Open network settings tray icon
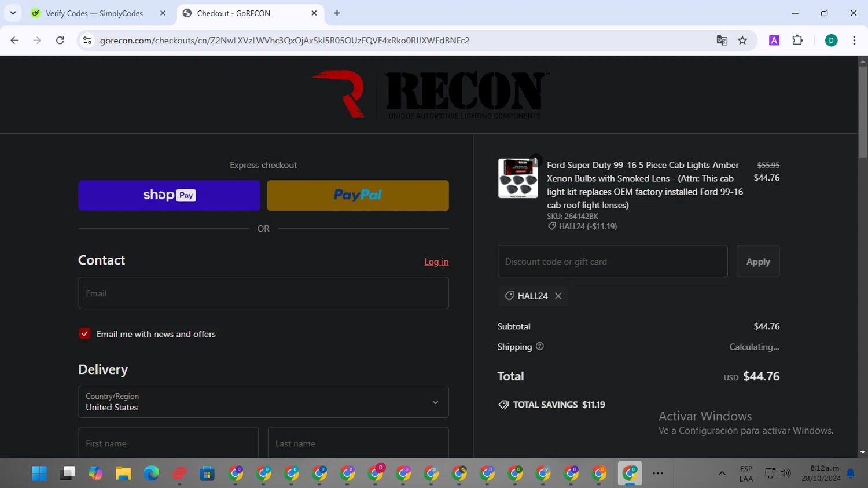Viewport: 868px width, 488px height. 770,474
